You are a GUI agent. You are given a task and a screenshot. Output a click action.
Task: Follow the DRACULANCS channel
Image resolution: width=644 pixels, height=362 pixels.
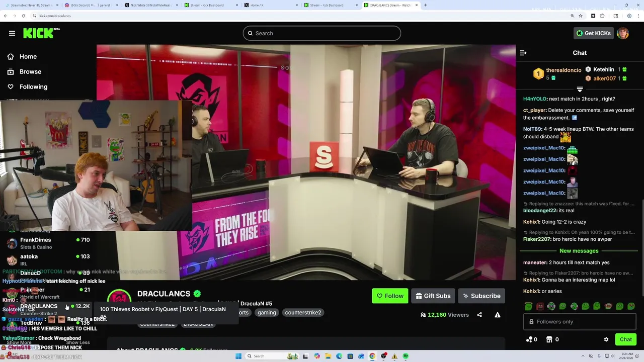pyautogui.click(x=390, y=296)
